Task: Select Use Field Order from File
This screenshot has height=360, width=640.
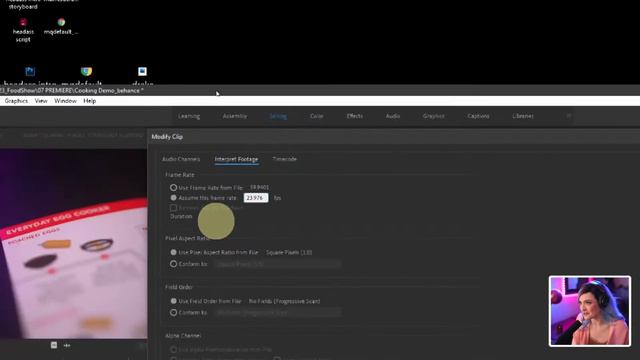Action: [x=173, y=301]
